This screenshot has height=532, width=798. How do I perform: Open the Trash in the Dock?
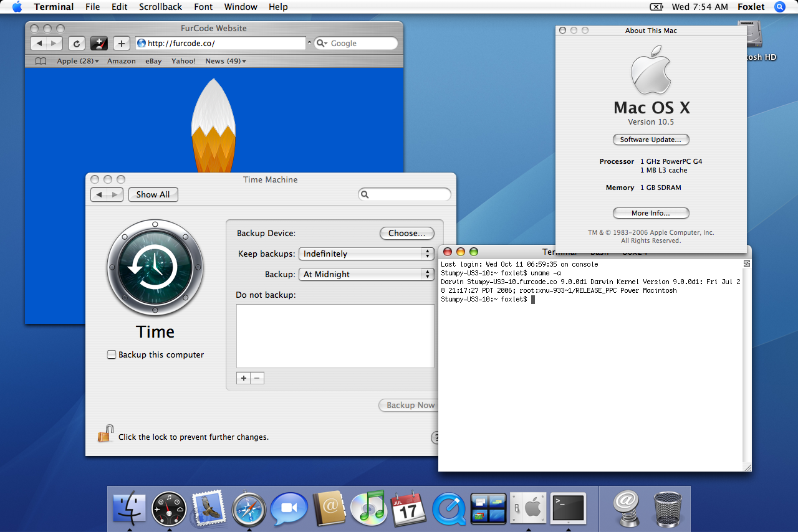(668, 509)
